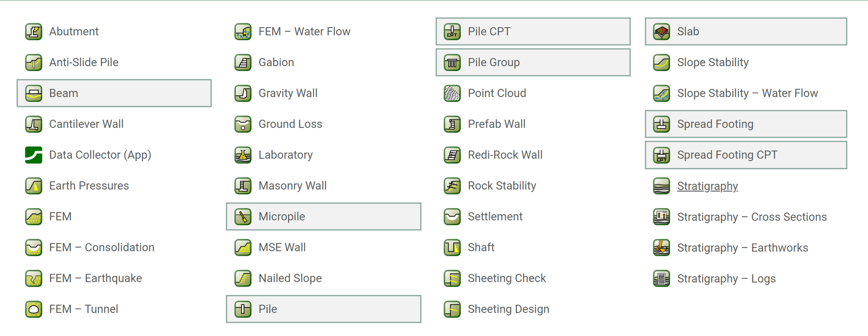Select the Point Cloud icon
868x336 pixels.
click(452, 93)
